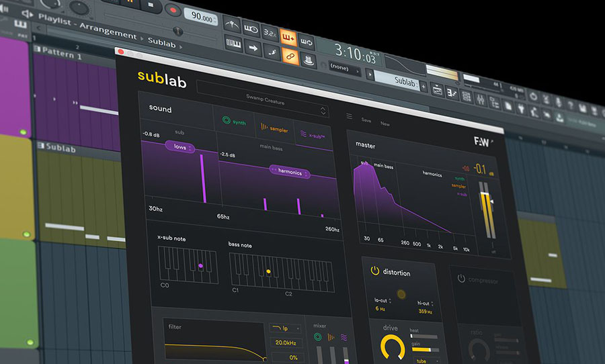The image size is (605, 364).
Task: Enable wait-for-input before recording icon
Action: coord(251,29)
